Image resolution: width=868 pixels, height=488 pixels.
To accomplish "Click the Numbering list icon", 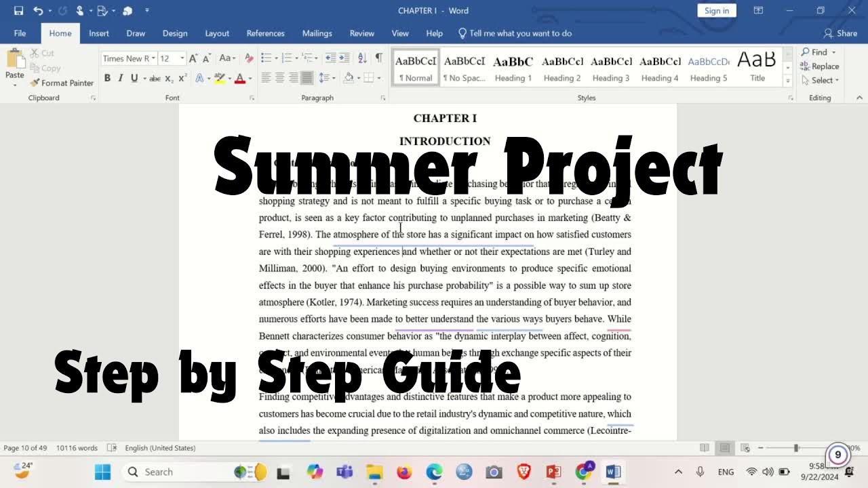I will click(287, 58).
